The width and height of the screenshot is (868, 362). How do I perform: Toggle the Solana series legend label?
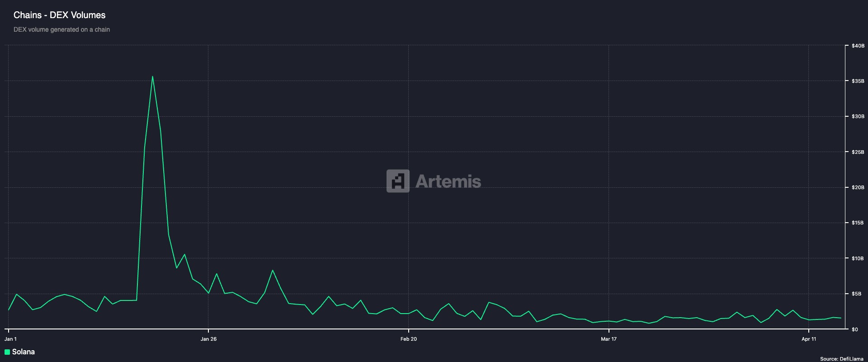click(23, 352)
